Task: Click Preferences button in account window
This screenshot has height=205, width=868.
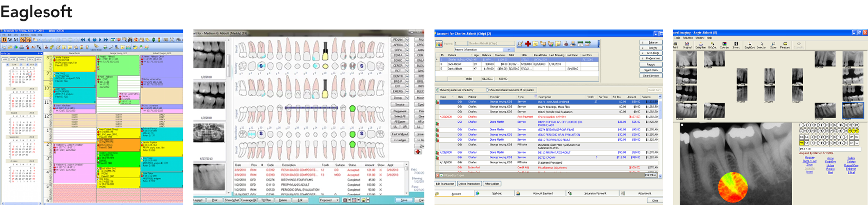Action: 651,59
